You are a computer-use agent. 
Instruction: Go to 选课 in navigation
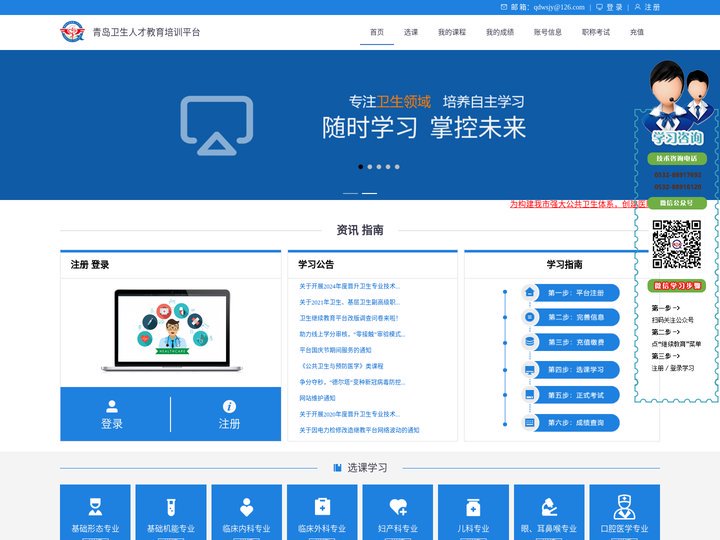point(411,32)
